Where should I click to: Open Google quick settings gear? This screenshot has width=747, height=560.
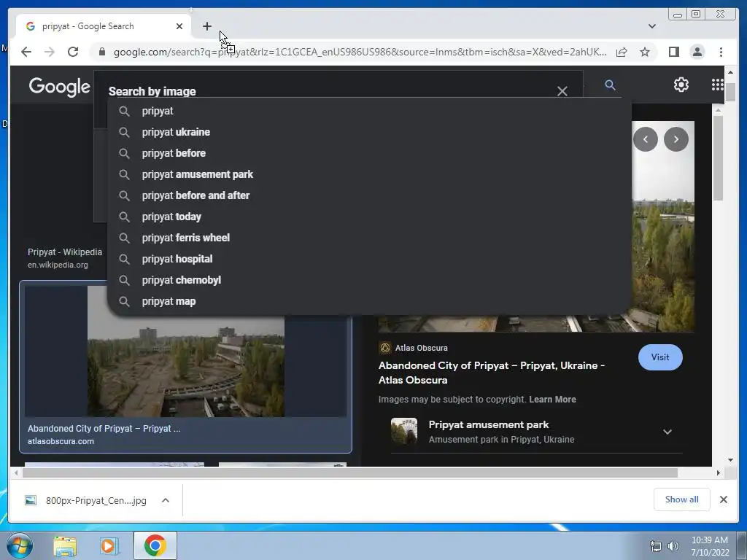(x=681, y=85)
